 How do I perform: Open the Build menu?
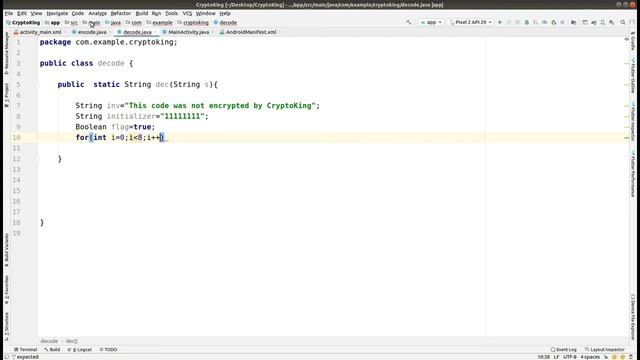[x=142, y=13]
